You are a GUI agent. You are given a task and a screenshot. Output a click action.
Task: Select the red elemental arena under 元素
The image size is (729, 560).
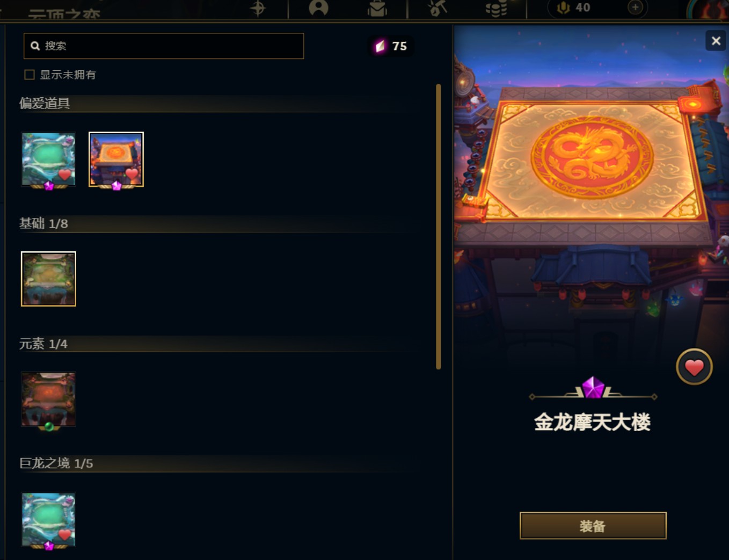click(48, 399)
